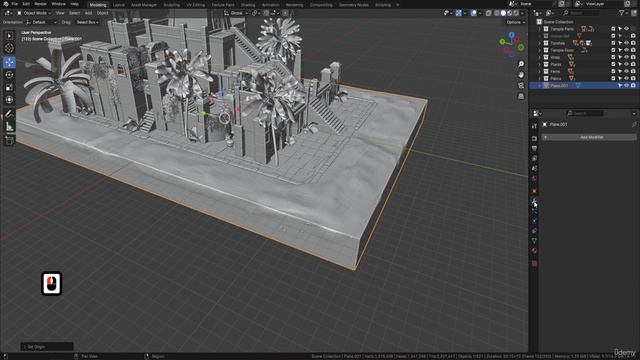Open the viewport shading options dropdown arrow

(523, 13)
